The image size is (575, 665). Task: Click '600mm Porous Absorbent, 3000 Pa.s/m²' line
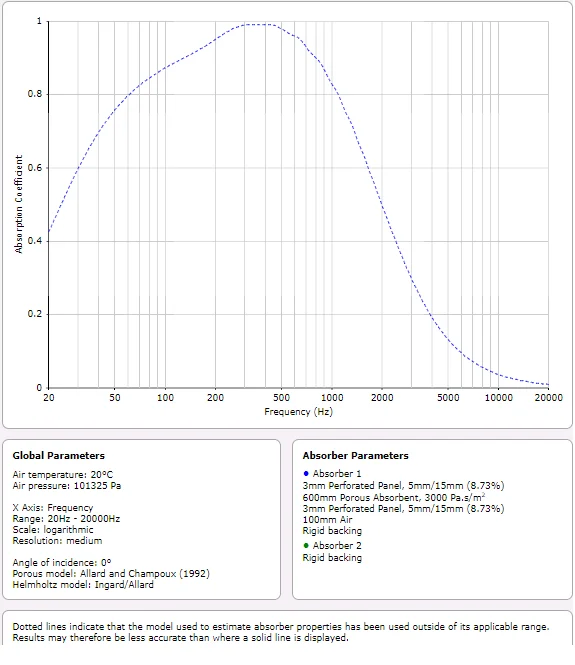394,497
